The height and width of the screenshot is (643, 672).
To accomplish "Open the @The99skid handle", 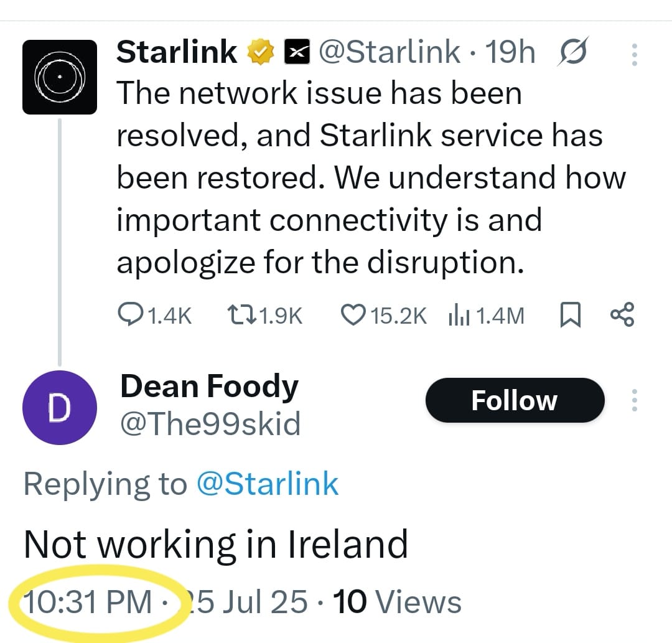I will [210, 424].
